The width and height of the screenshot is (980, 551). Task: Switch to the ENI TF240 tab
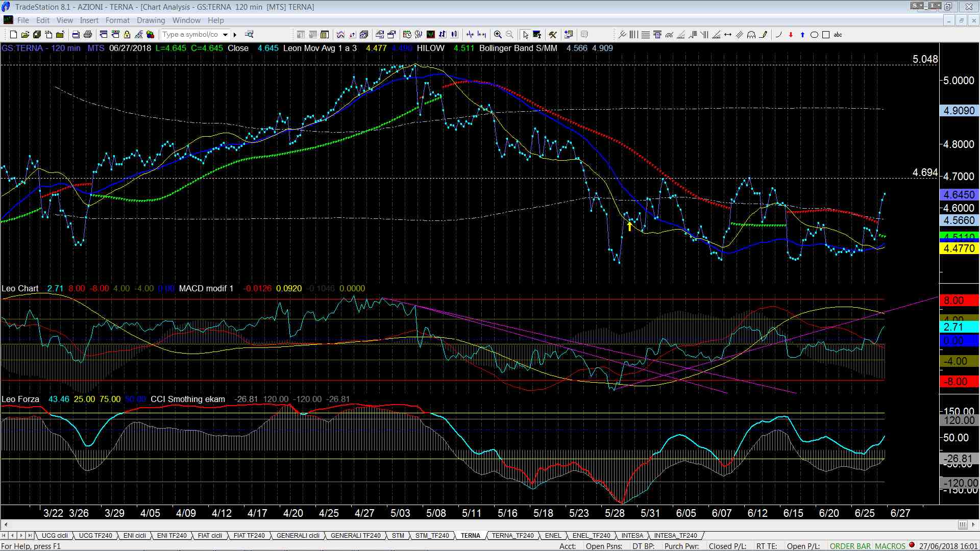(171, 536)
